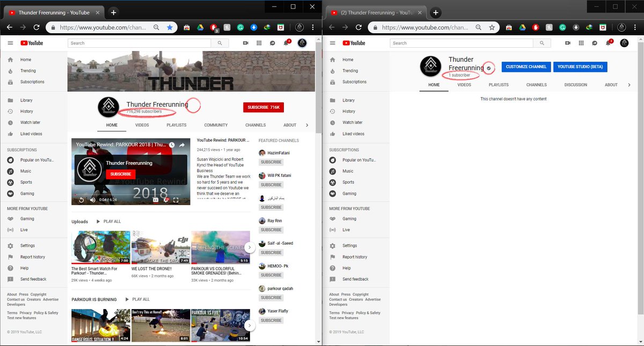Viewport: 644px width, 346px height.
Task: Open messages icon in left window
Action: (x=273, y=43)
